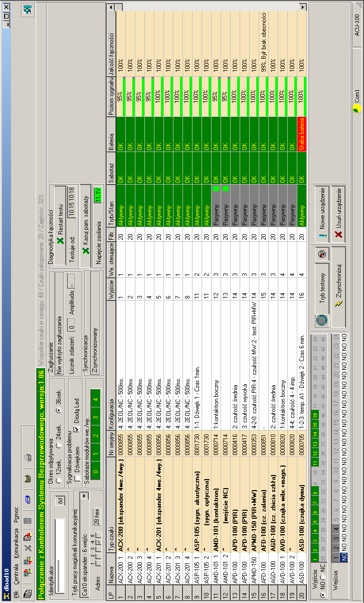Click the Konfiguracja column header

coord(111,365)
